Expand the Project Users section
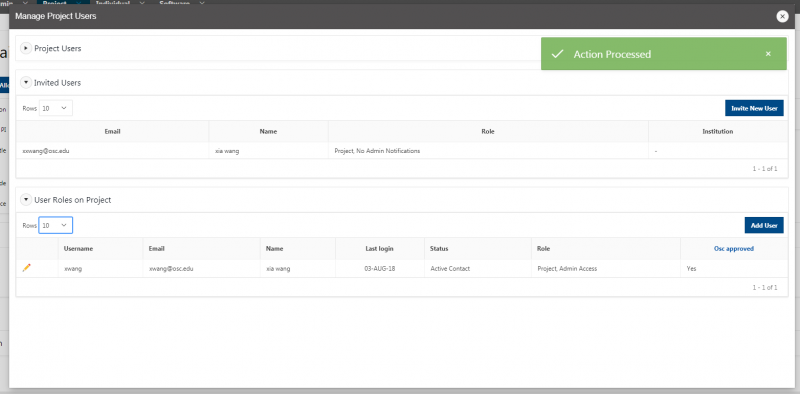 26,48
